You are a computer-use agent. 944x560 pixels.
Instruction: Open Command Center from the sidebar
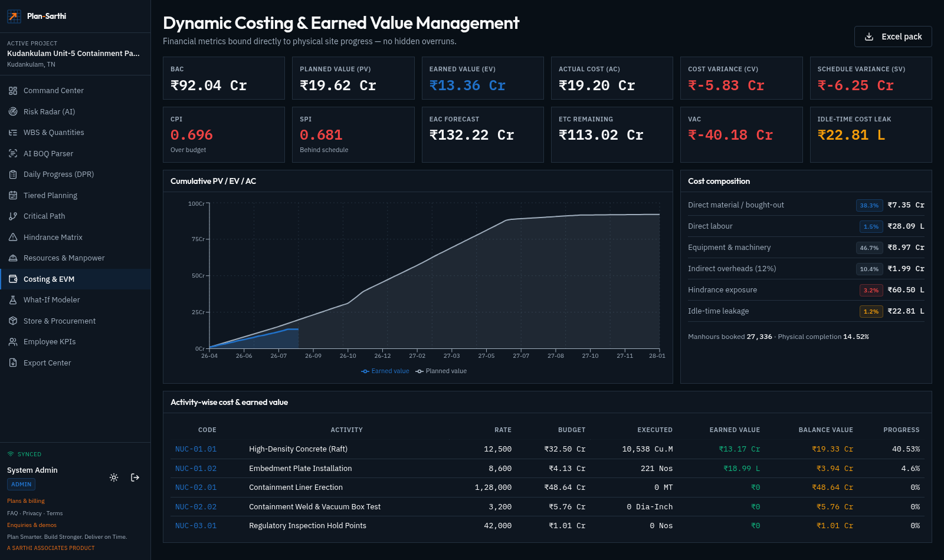[76, 91]
